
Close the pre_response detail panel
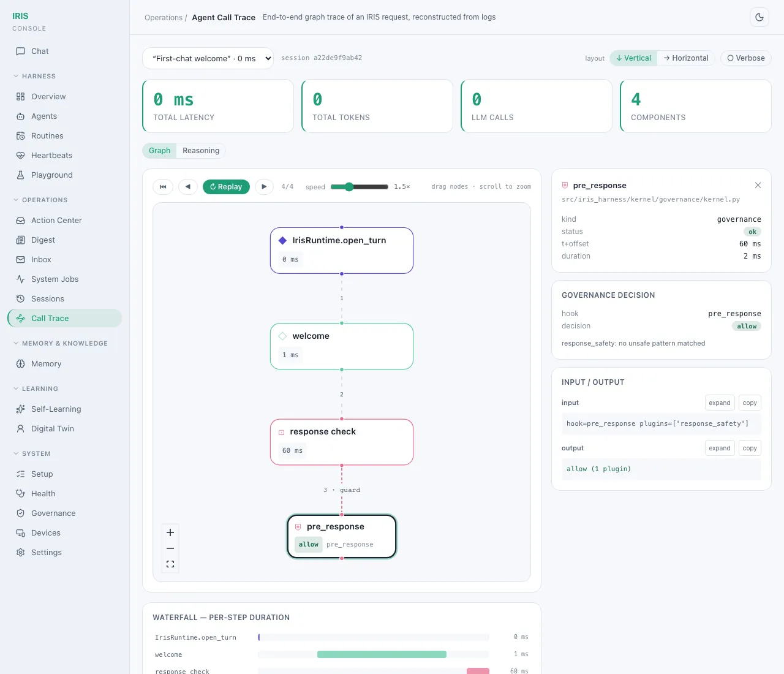tap(758, 185)
